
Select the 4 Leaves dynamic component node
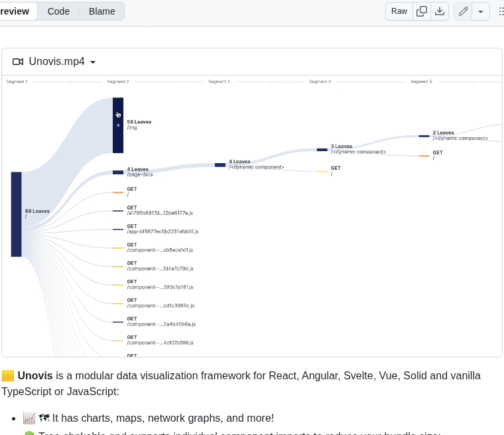[220, 165]
